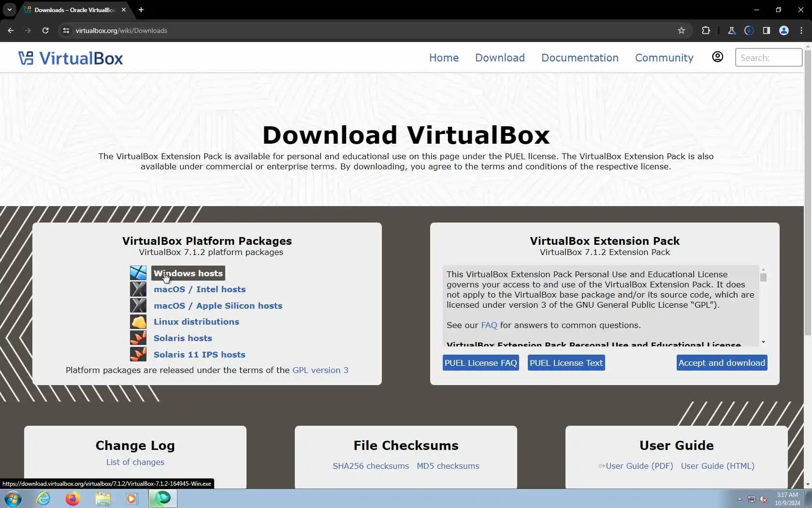Click the network icon in the system tray
The image size is (812, 508).
(752, 499)
